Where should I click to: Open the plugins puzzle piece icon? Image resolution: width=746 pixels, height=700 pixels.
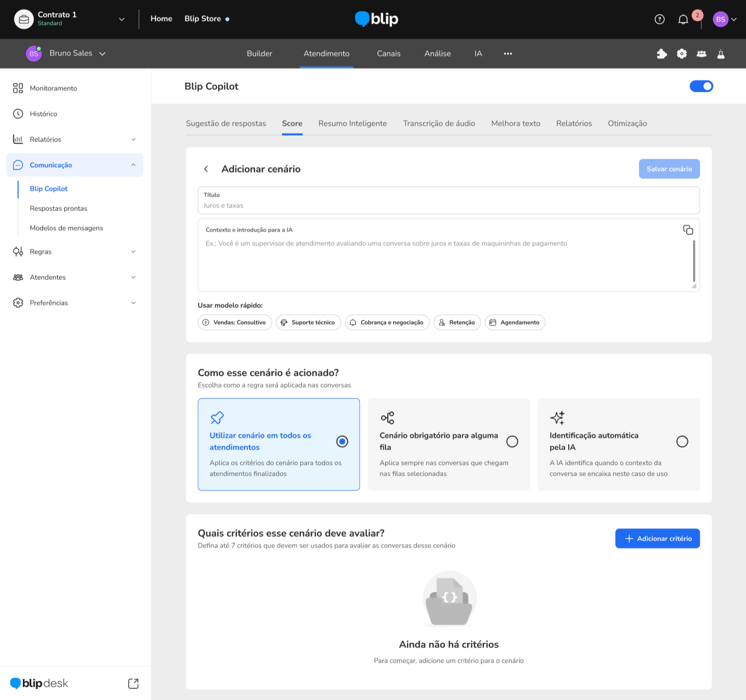(x=661, y=53)
